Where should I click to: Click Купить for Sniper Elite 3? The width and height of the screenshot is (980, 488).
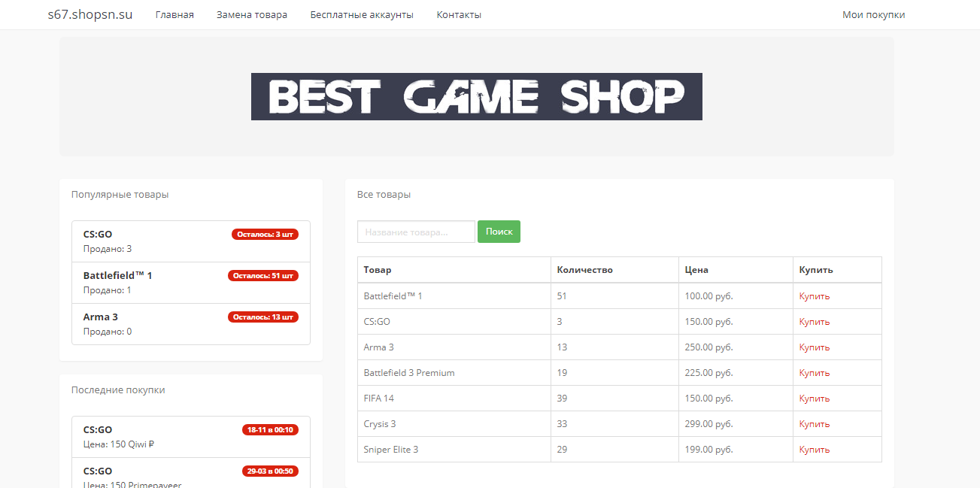[815, 450]
